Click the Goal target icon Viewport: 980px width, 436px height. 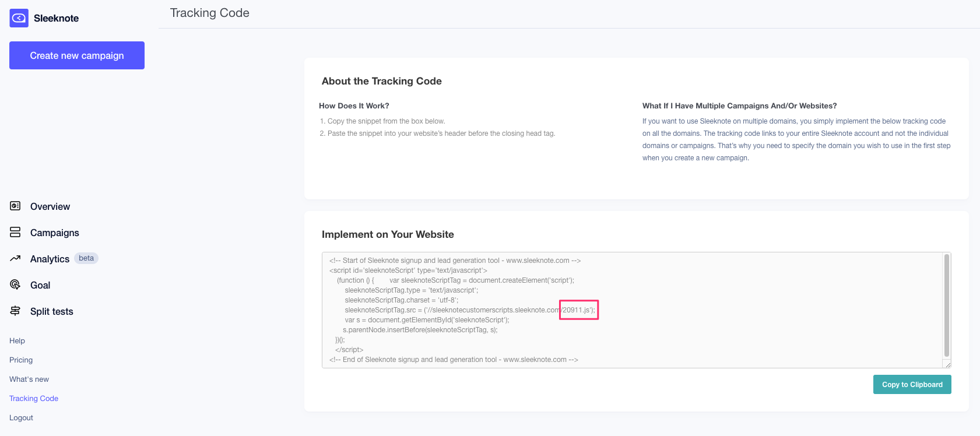[15, 284]
